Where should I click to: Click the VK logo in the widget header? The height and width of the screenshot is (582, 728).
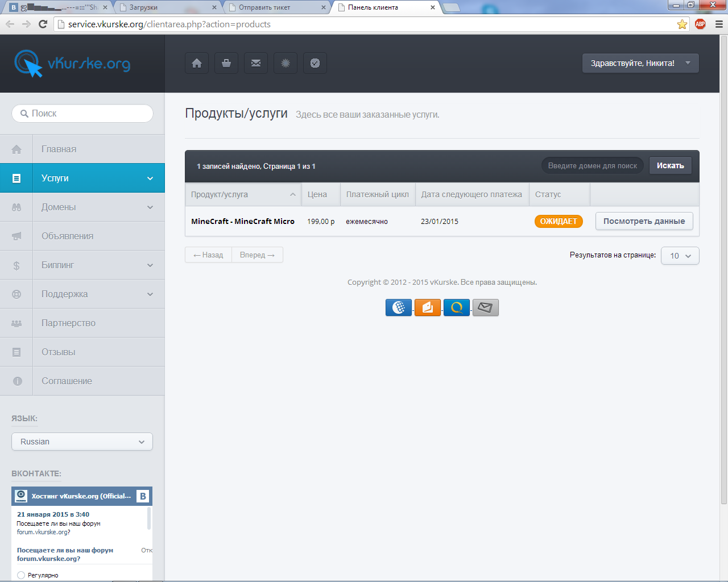[143, 496]
